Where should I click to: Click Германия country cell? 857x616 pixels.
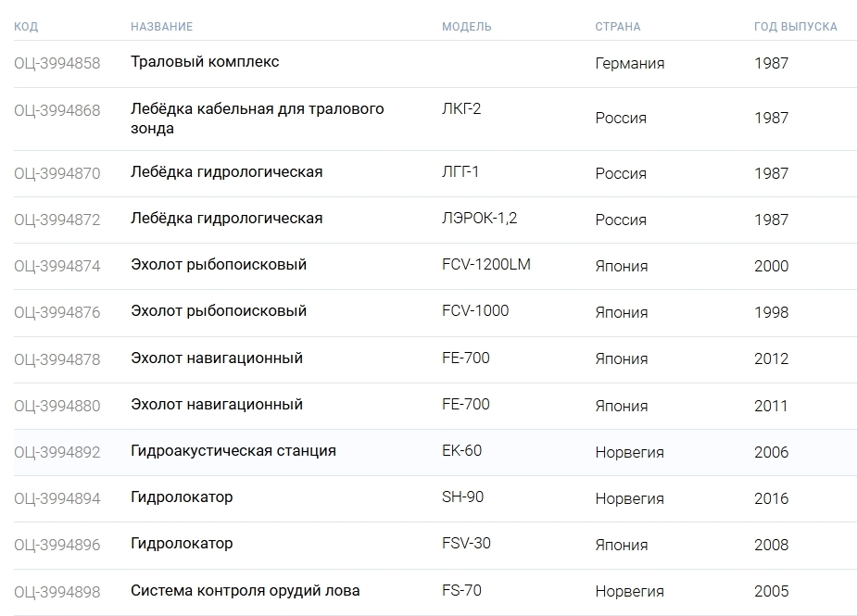point(629,64)
